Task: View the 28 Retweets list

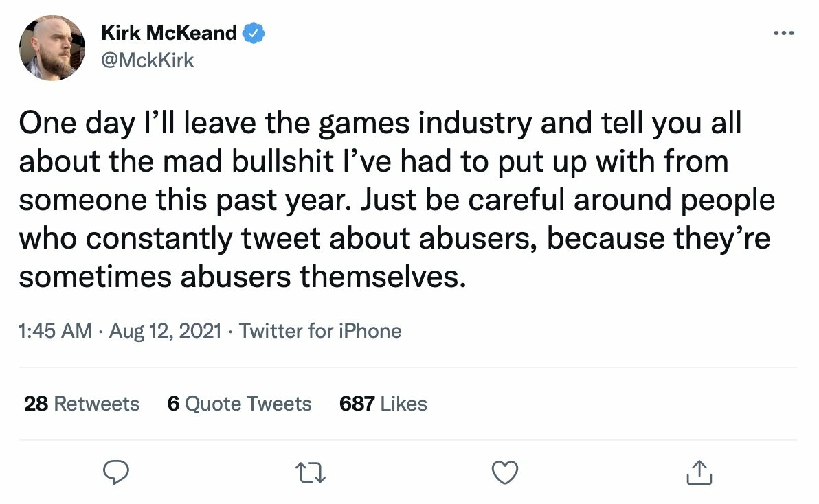Action: 82,404
